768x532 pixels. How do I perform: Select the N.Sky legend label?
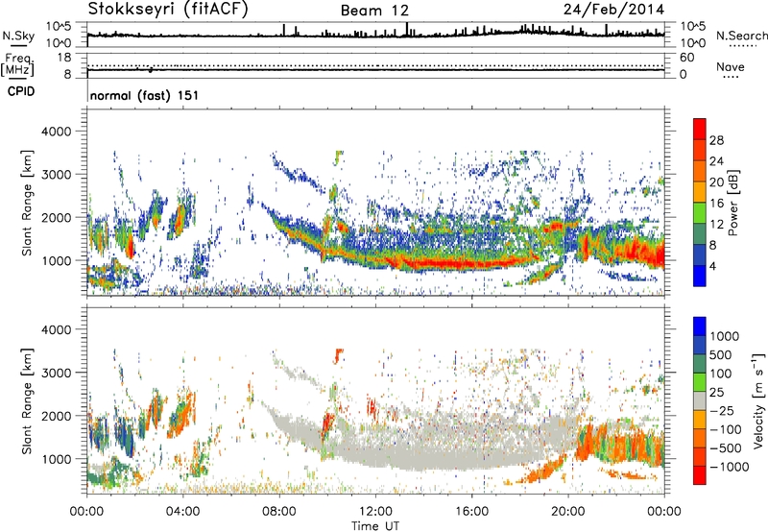pyautogui.click(x=18, y=36)
